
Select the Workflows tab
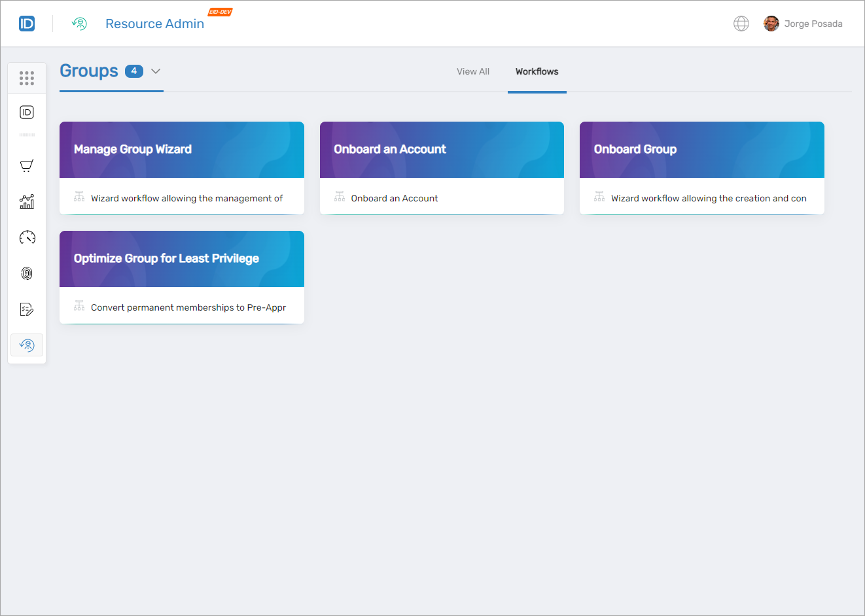(x=537, y=72)
